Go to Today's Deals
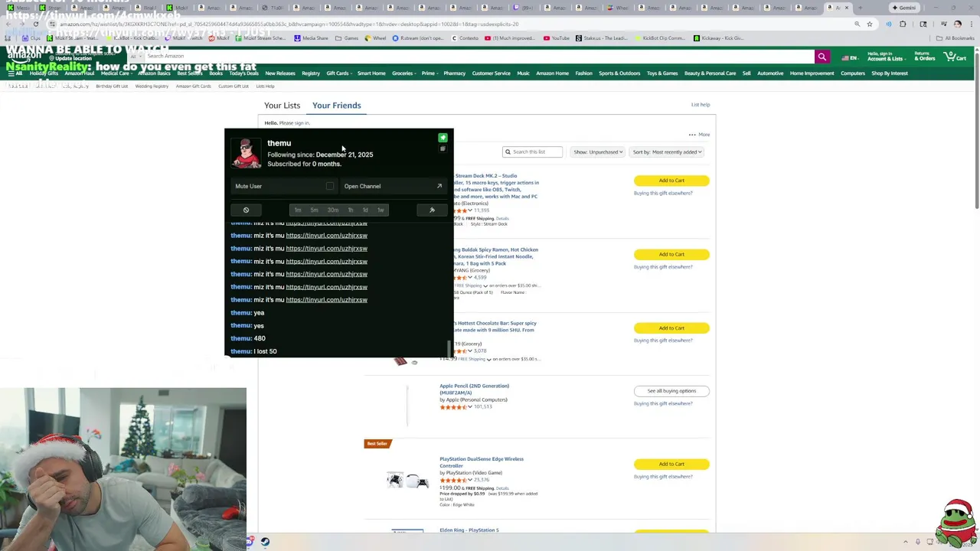This screenshot has width=980, height=551. [x=243, y=73]
